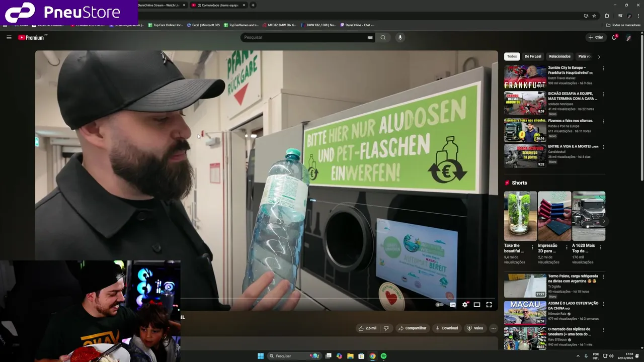Click the YouTube Pesquisar search field
The width and height of the screenshot is (644, 362).
(303, 37)
